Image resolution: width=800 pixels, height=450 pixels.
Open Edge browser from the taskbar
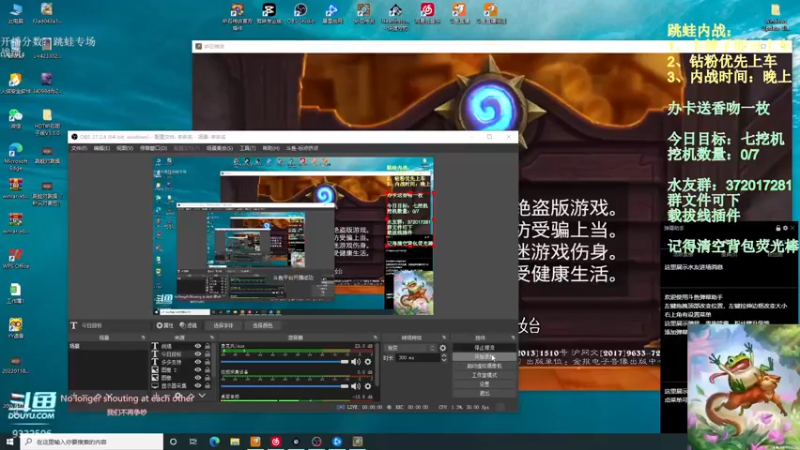pos(214,441)
